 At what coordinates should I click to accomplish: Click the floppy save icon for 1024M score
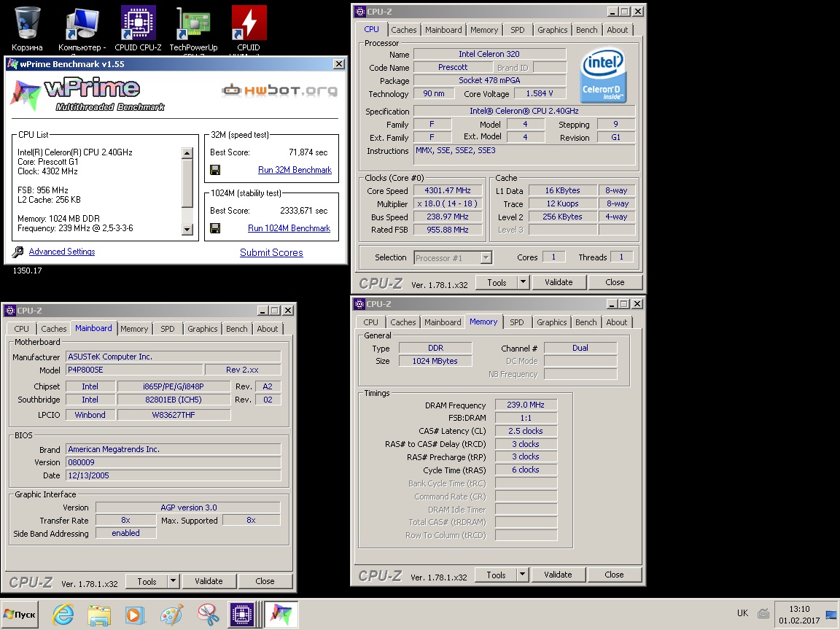(215, 228)
